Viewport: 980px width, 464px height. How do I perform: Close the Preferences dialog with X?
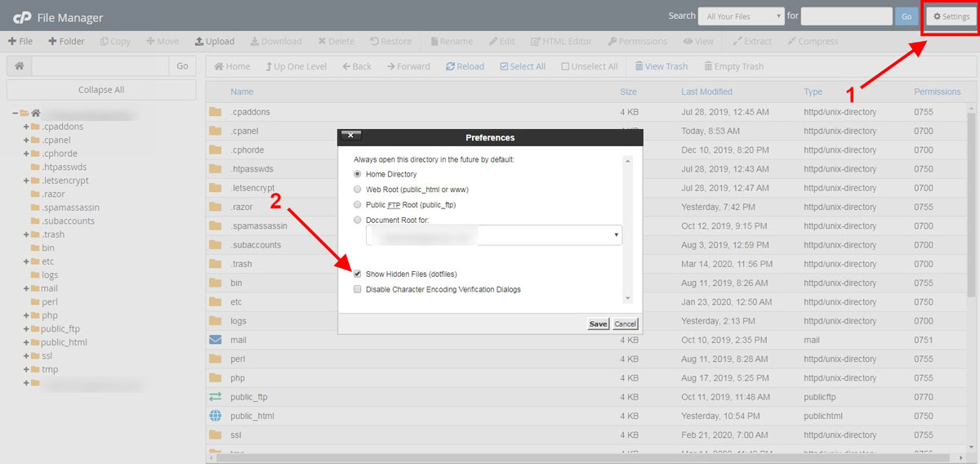[350, 135]
